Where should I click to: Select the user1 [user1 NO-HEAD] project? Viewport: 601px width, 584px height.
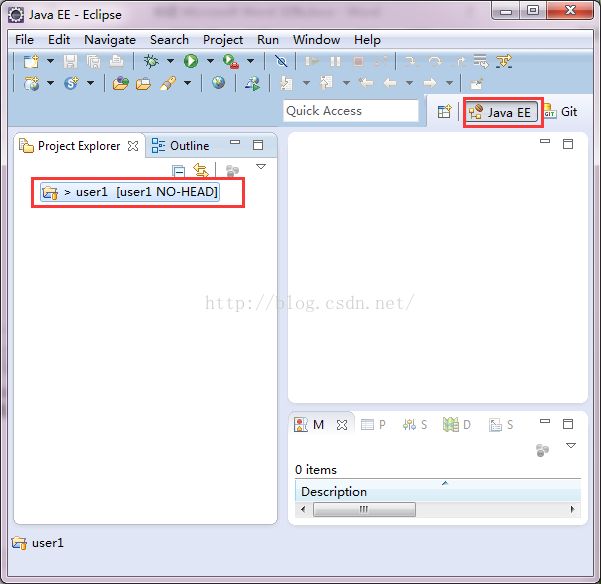[130, 192]
